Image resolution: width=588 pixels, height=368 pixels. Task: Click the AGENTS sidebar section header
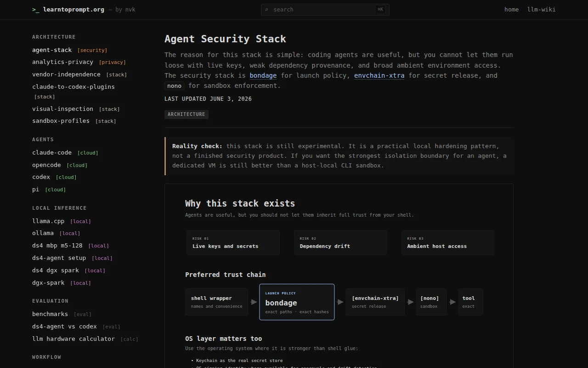coord(43,139)
